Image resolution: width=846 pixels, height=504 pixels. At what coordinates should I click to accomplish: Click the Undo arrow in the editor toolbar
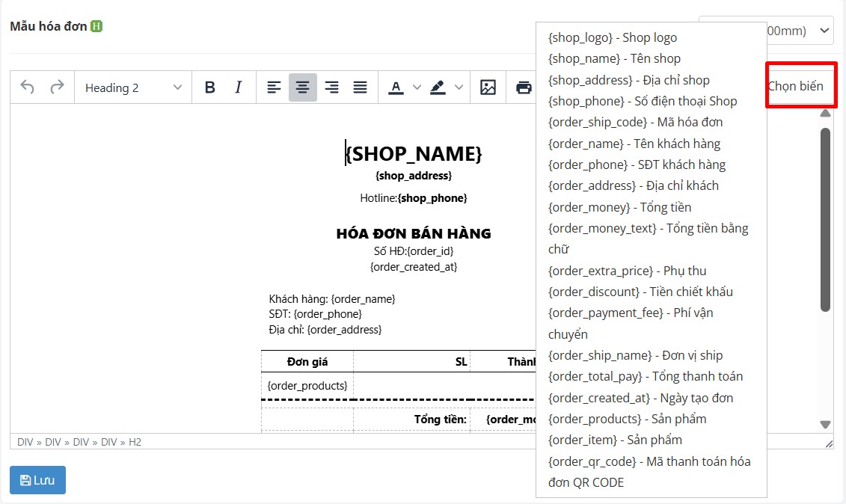[x=28, y=87]
